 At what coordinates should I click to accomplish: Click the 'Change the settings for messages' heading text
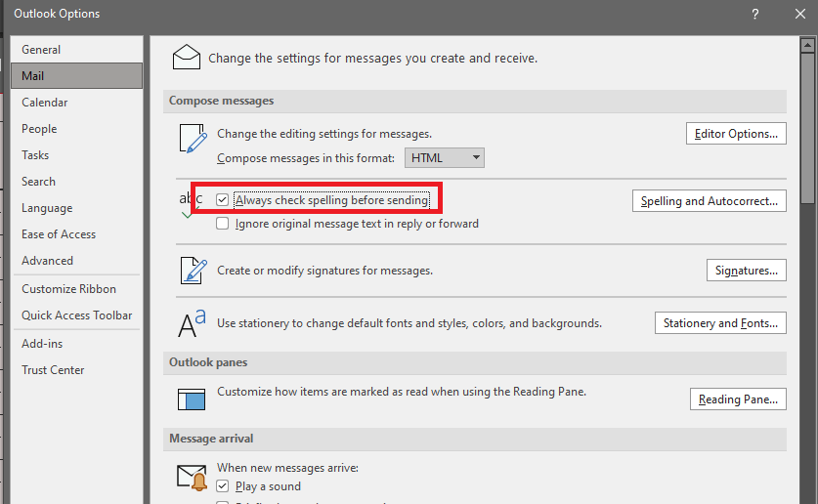(x=373, y=58)
